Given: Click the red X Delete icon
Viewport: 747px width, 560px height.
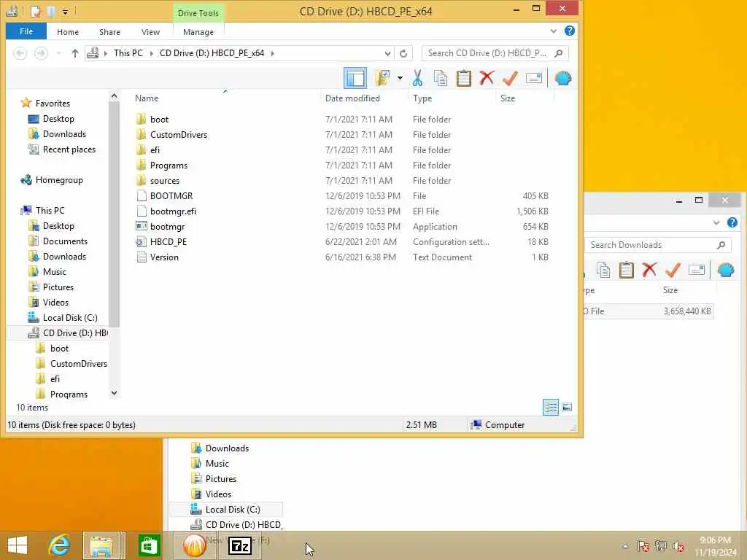Looking at the screenshot, I should (x=487, y=77).
